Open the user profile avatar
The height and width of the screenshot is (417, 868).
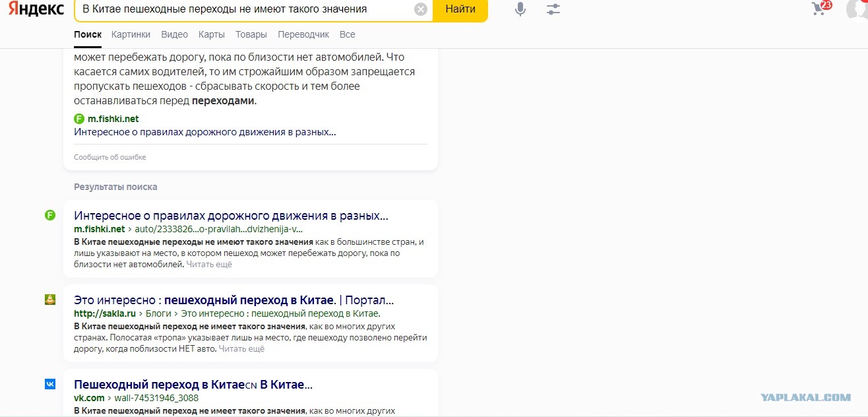coord(857,9)
